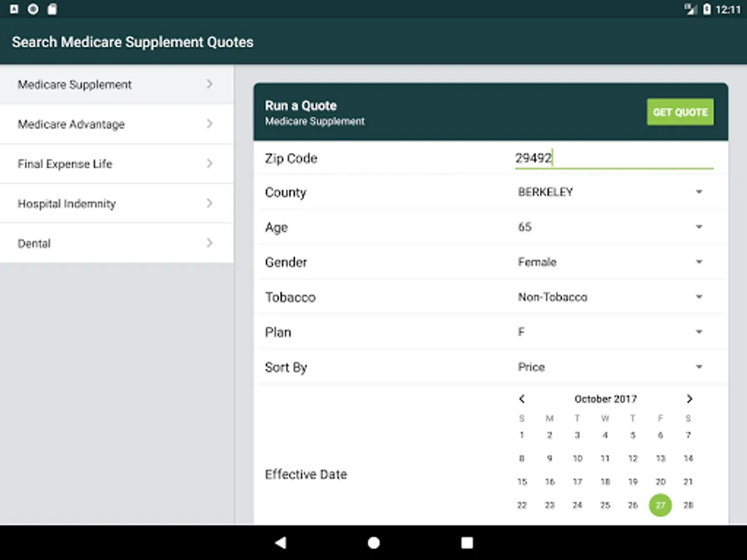The width and height of the screenshot is (747, 560).
Task: Open the Final Expense Life menu item
Action: [x=117, y=164]
